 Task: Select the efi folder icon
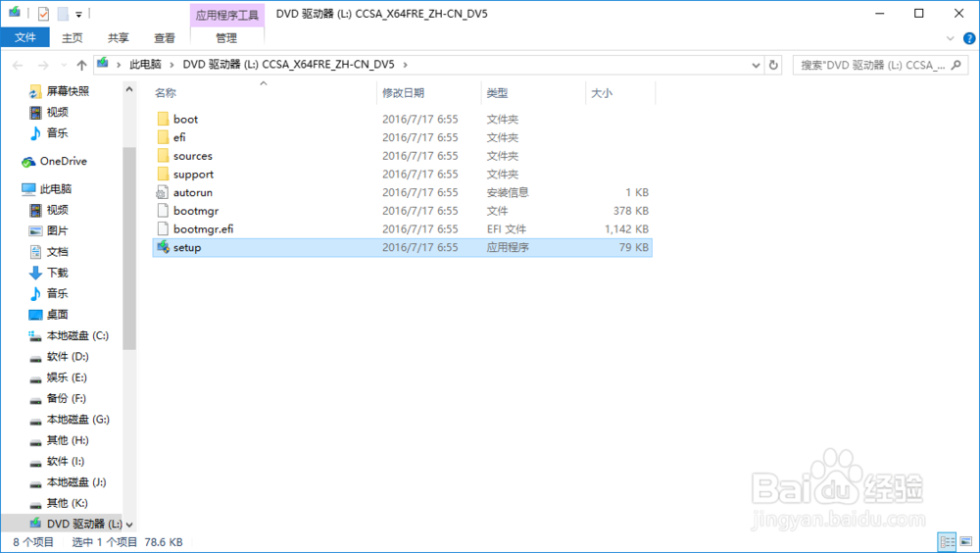coord(163,137)
